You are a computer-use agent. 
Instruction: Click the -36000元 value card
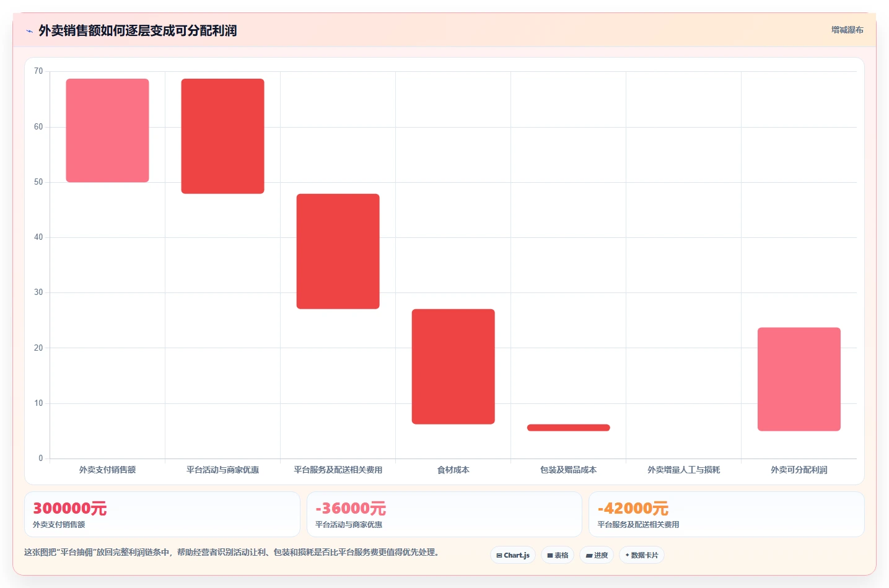tap(444, 514)
